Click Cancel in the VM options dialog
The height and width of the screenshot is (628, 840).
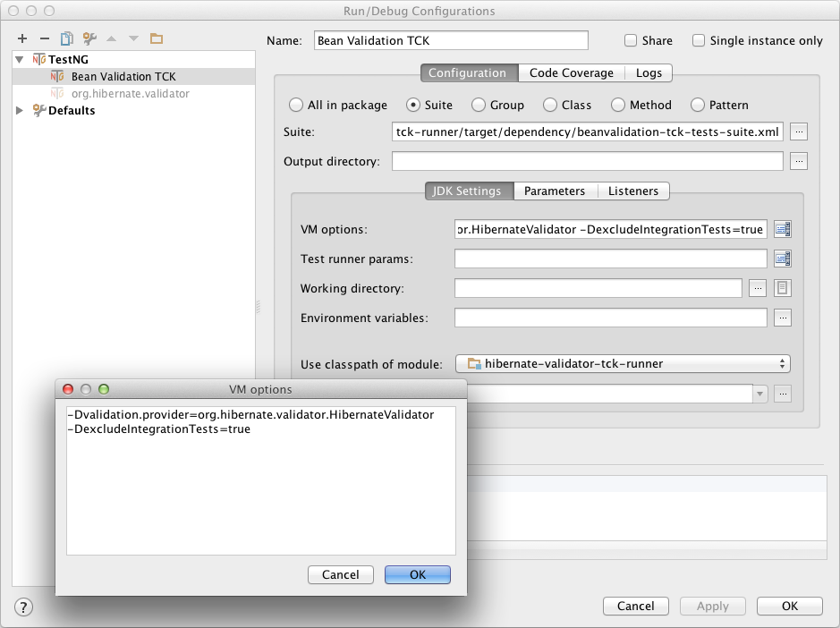(341, 574)
